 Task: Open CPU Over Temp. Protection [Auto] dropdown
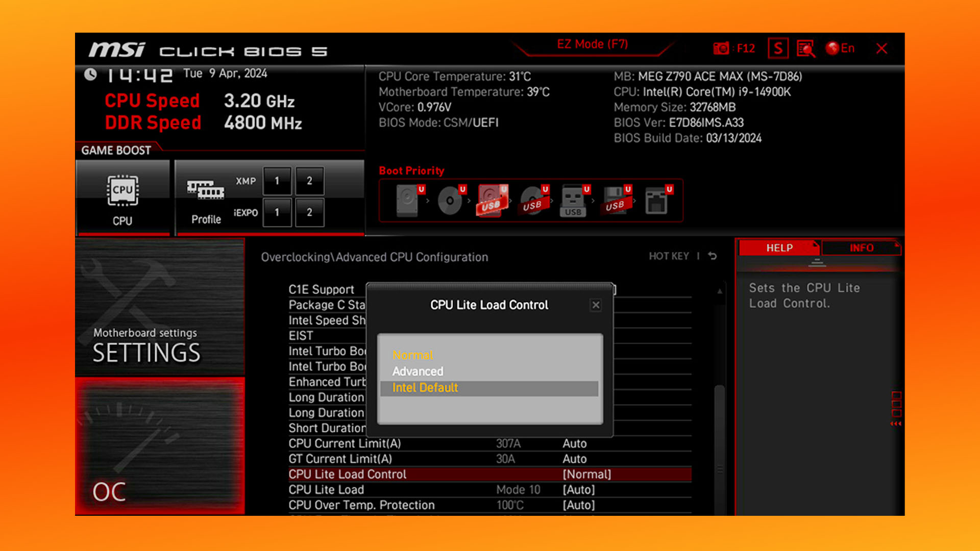pos(579,505)
